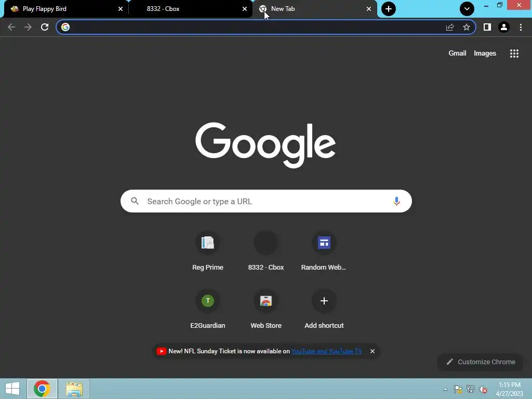Screen dimensions: 532x399
Task: Click the browser Forward arrow
Action: tap(28, 27)
